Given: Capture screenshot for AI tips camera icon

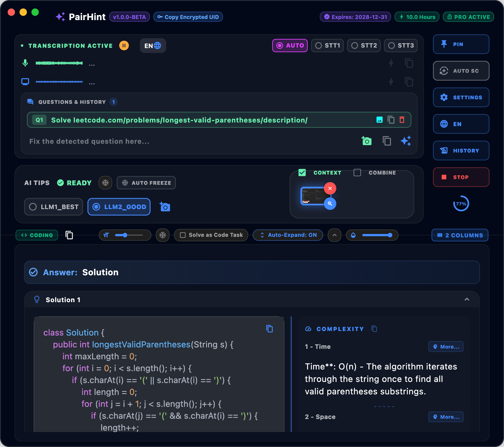Looking at the screenshot, I should [x=165, y=207].
